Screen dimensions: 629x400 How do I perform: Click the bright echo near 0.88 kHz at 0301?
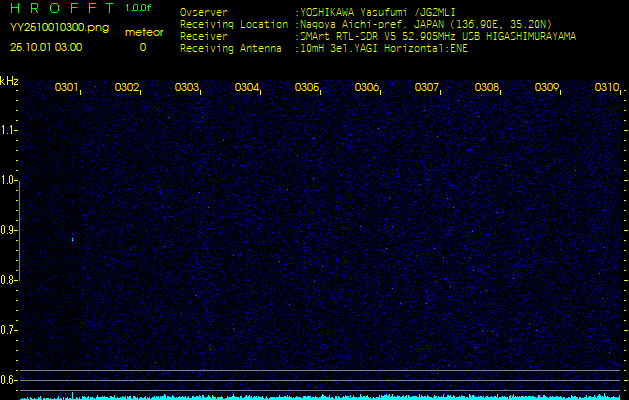[x=72, y=240]
